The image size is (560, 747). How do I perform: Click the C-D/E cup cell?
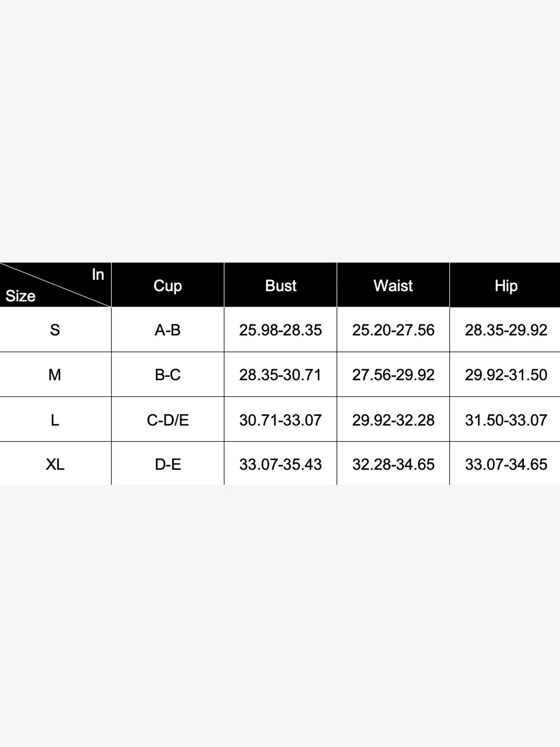(x=168, y=419)
